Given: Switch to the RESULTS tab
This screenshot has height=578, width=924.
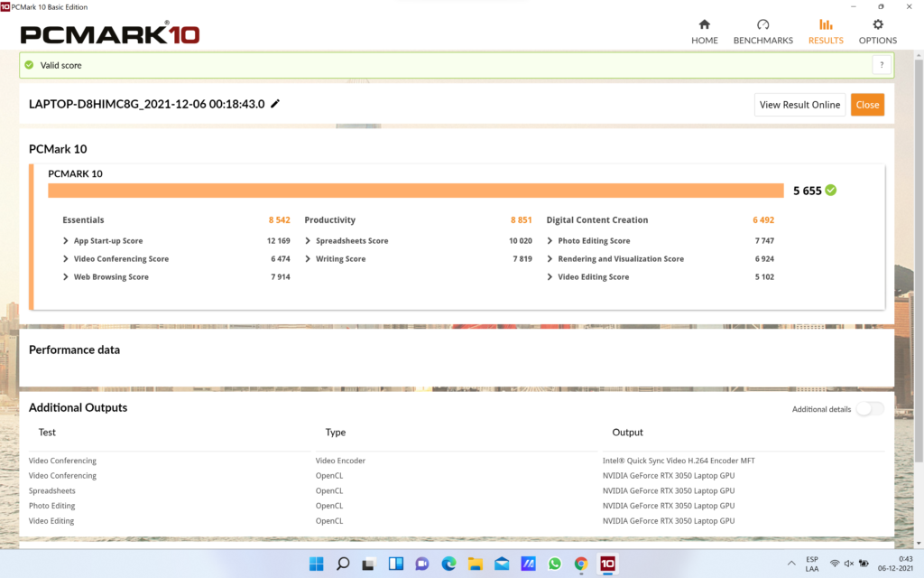Looking at the screenshot, I should pyautogui.click(x=825, y=31).
